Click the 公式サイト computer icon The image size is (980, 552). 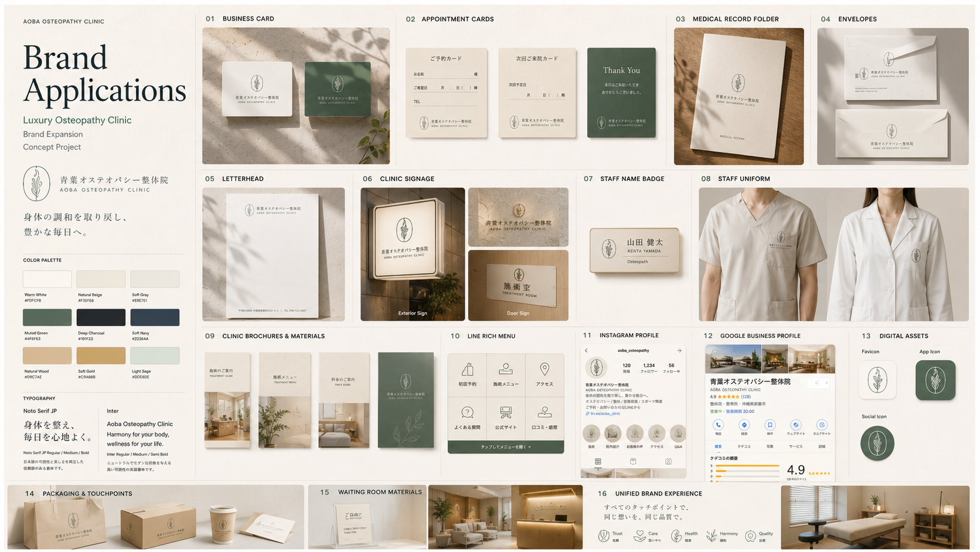(x=505, y=412)
